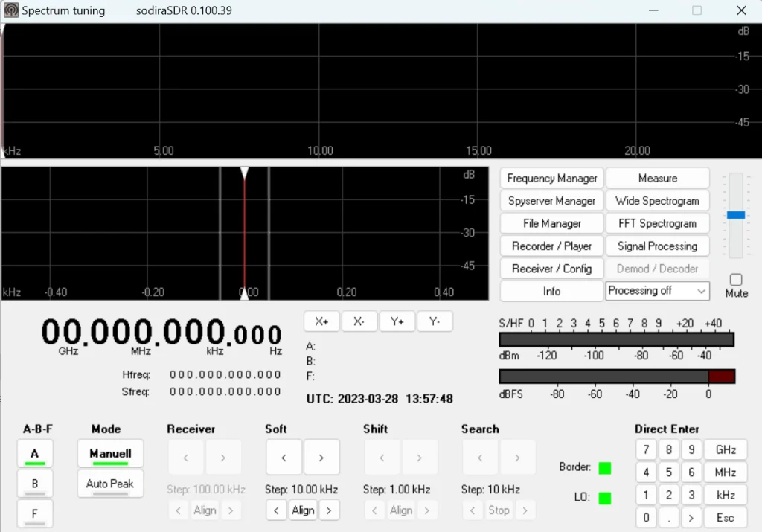762x532 pixels.
Task: Select the A frequency toggle
Action: coord(34,455)
